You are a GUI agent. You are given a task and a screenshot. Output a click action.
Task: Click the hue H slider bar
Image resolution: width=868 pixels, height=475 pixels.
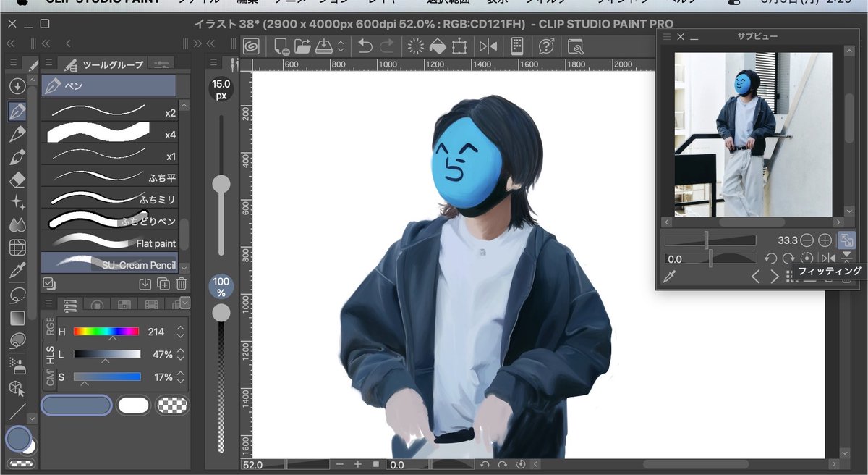pyautogui.click(x=106, y=332)
